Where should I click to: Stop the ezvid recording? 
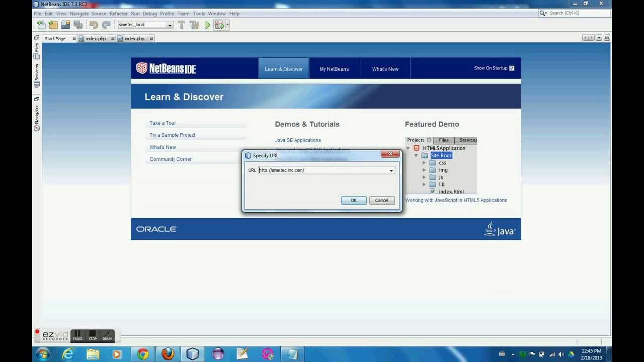tap(93, 335)
